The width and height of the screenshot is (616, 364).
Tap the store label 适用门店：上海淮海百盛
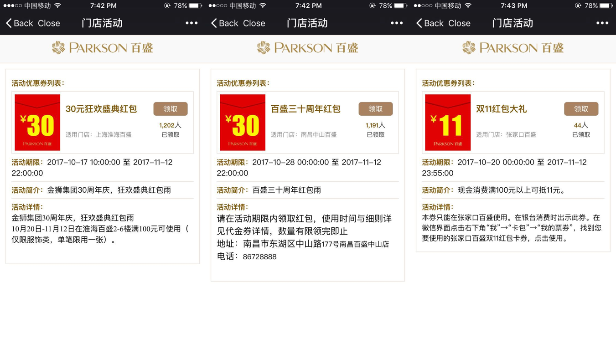pyautogui.click(x=98, y=135)
